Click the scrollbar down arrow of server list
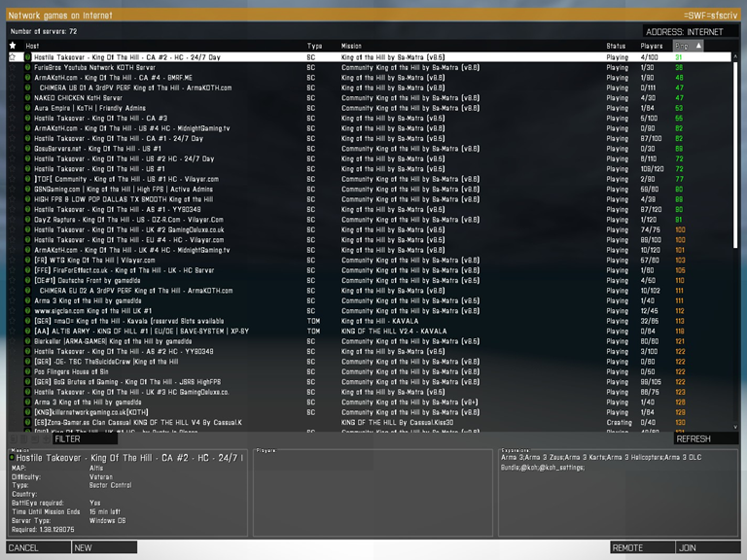The height and width of the screenshot is (560, 747). point(735,427)
